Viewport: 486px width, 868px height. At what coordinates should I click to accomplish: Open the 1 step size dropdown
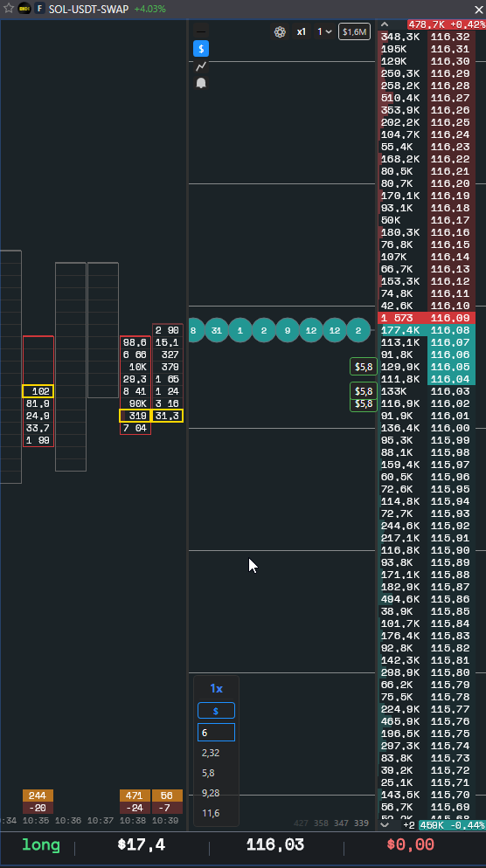324,31
